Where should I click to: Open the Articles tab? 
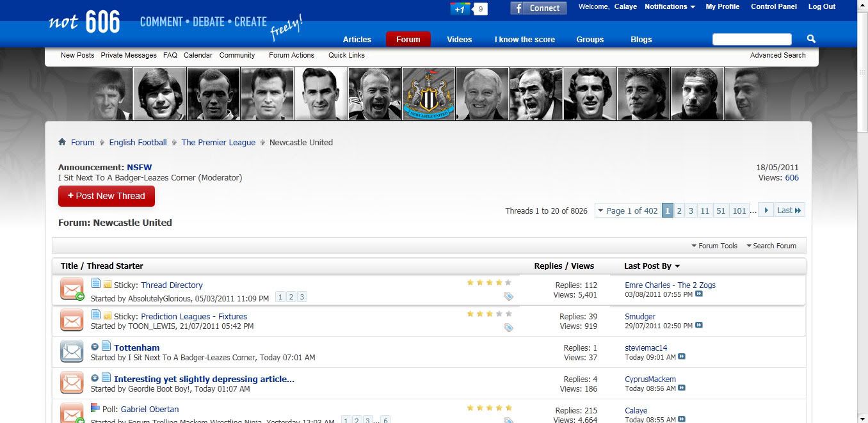tap(357, 40)
